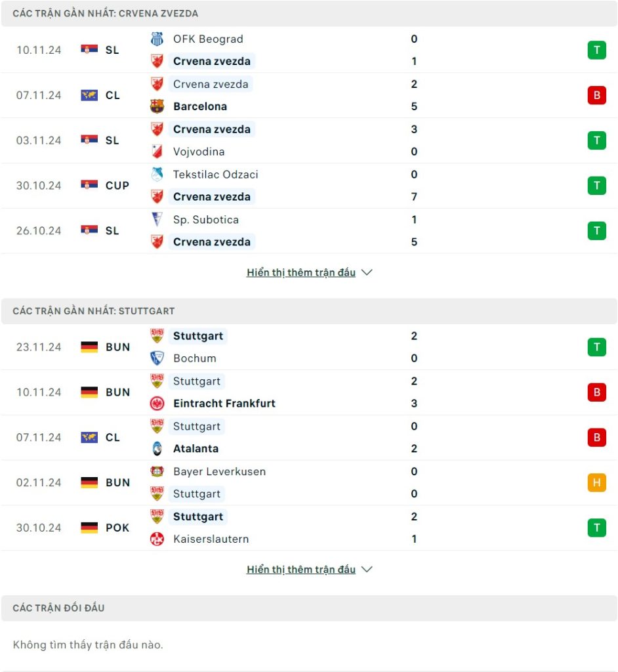
Task: Click the Kaiserslautern club crest
Action: coord(157,539)
